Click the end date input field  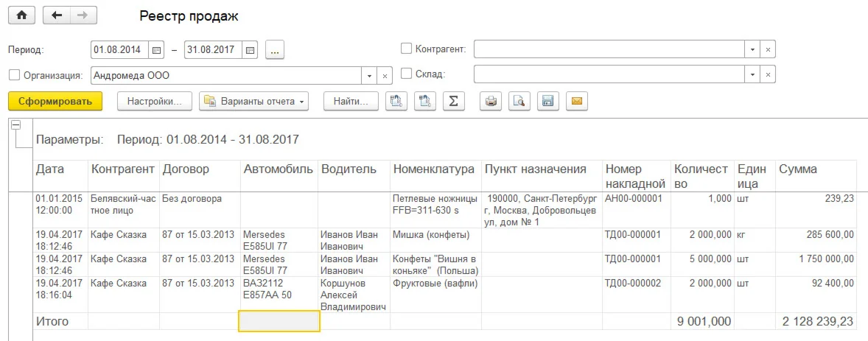[213, 50]
